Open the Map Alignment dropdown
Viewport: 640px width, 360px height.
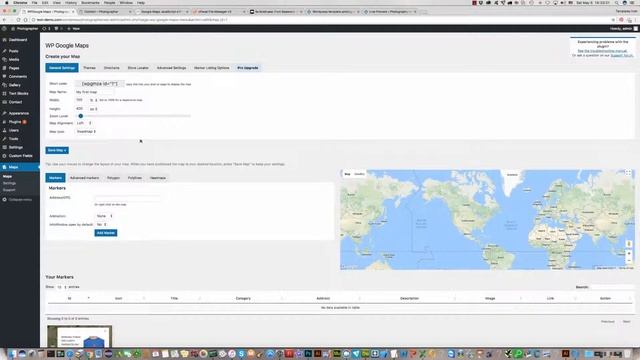click(x=84, y=123)
